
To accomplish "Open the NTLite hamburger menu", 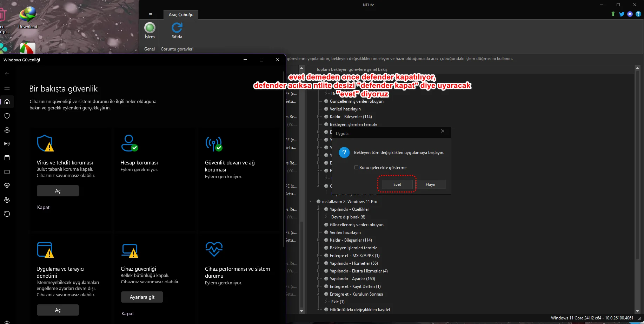I will [151, 15].
